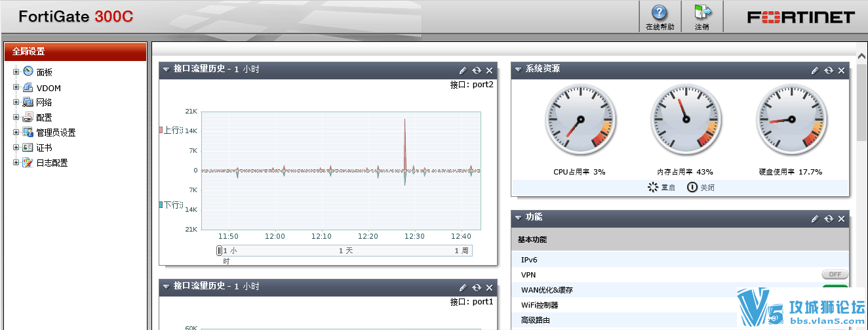Expand the VDOM tree node
The height and width of the screenshot is (330, 868).
tap(16, 87)
